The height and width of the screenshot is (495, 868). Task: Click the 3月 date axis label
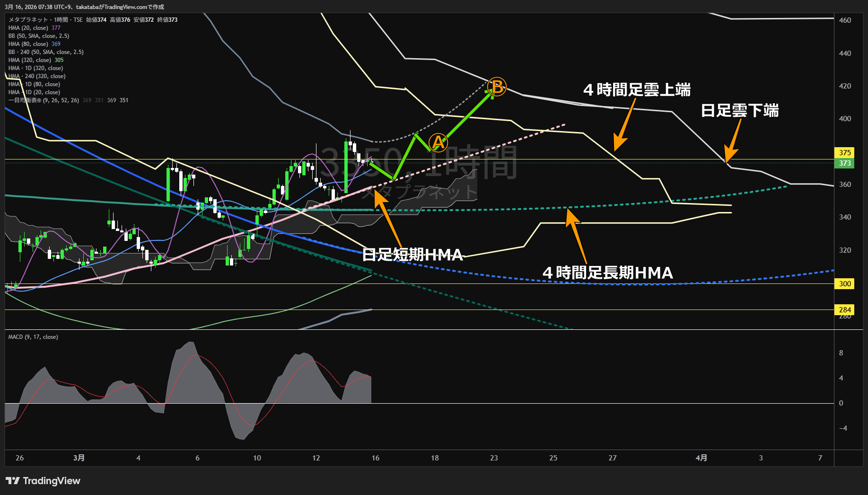[79, 458]
